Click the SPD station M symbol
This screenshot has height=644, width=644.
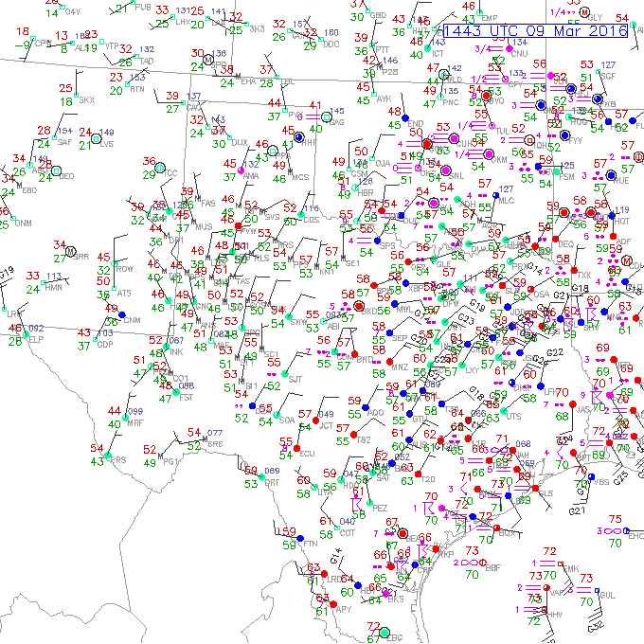pos(209,59)
